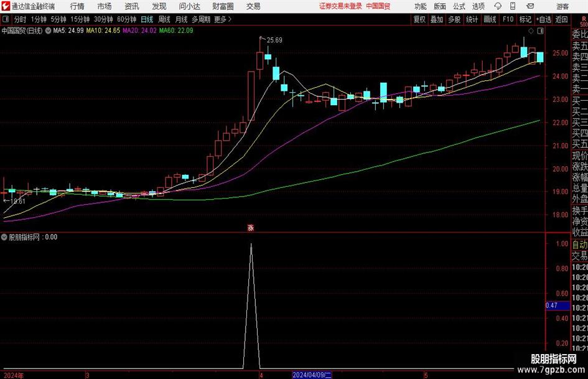Expand the main chart indicator dropdown next to 中国国贸(日线)
This screenshot has width=588, height=379.
[x=48, y=30]
